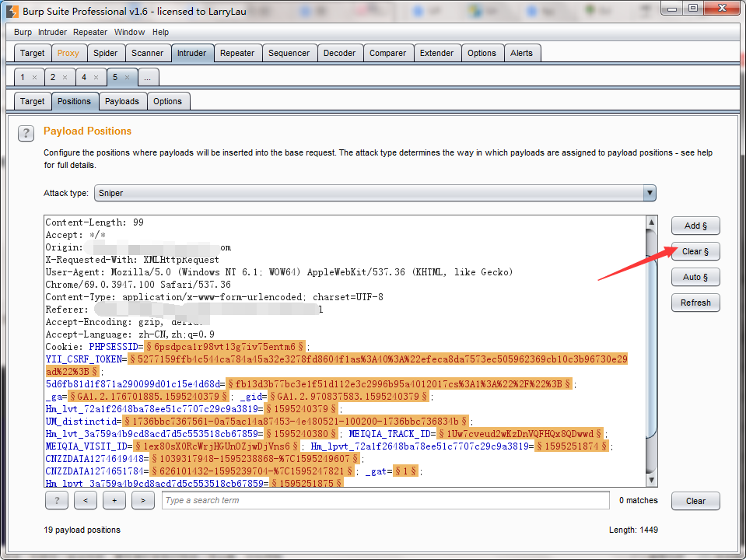Click the search help question-mark button
This screenshot has height=560, width=746.
(57, 501)
